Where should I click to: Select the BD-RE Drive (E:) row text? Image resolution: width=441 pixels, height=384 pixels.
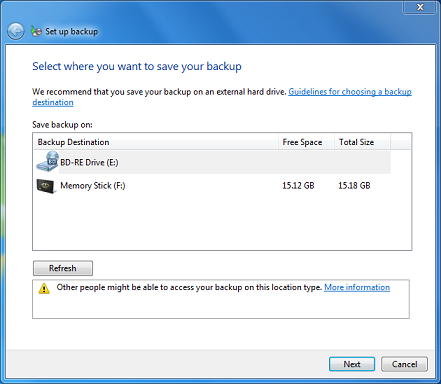tap(89, 163)
